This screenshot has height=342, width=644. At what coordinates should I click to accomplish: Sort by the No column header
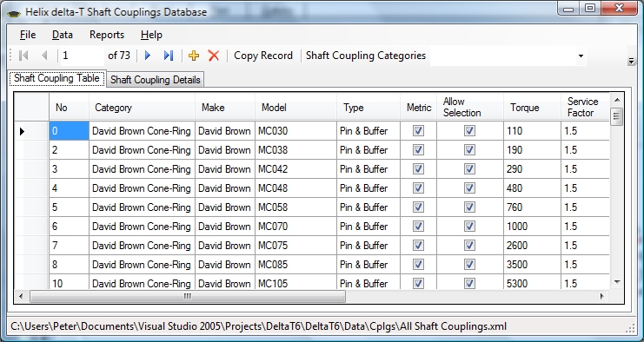(69, 107)
